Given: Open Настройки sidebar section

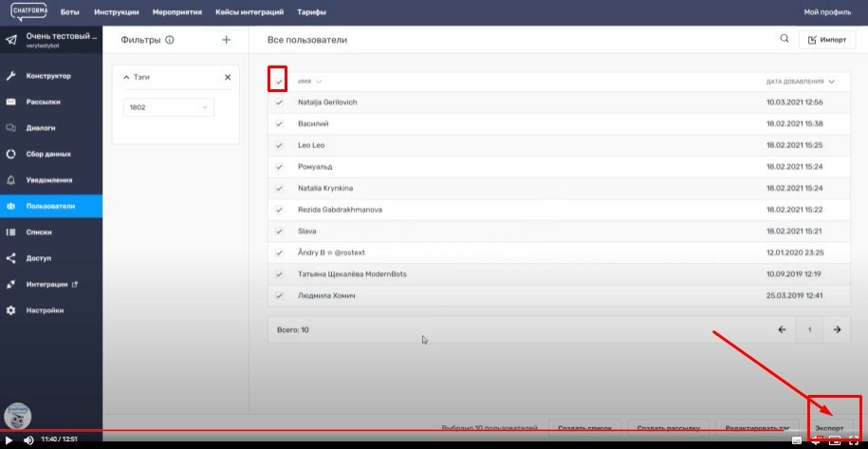Looking at the screenshot, I should click(x=51, y=310).
